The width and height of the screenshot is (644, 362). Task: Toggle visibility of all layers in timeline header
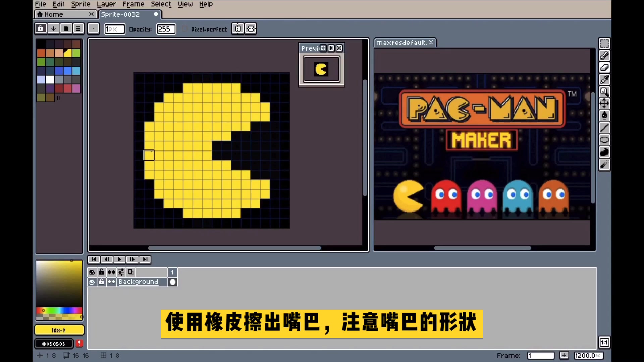point(92,272)
